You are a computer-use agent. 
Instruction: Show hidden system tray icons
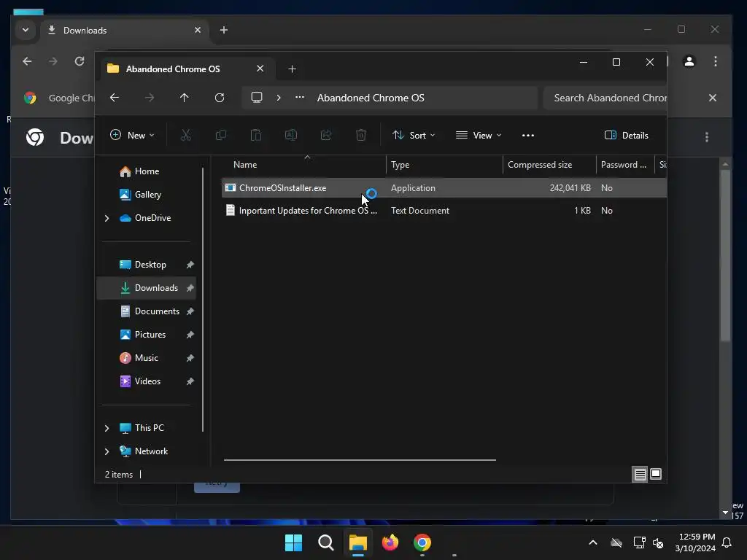pyautogui.click(x=593, y=542)
